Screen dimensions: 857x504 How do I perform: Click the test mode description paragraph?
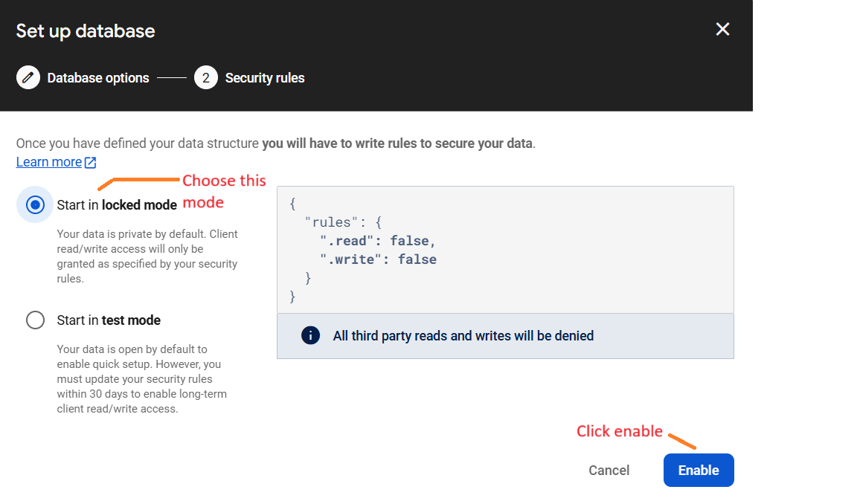point(147,379)
